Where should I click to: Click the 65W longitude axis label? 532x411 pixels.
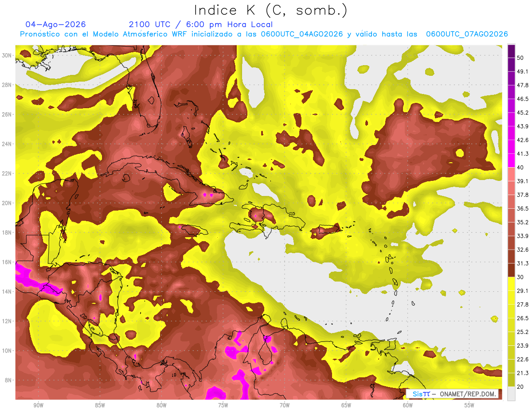tap(346, 406)
